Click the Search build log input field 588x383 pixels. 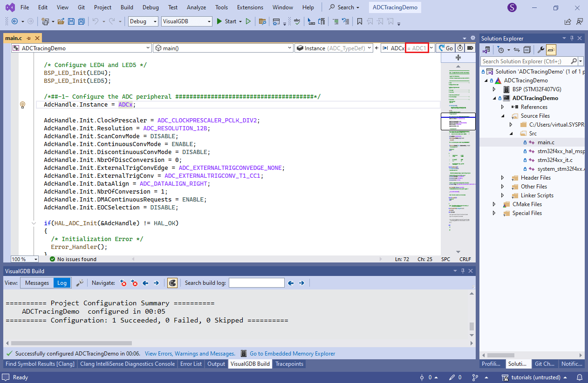(256, 283)
